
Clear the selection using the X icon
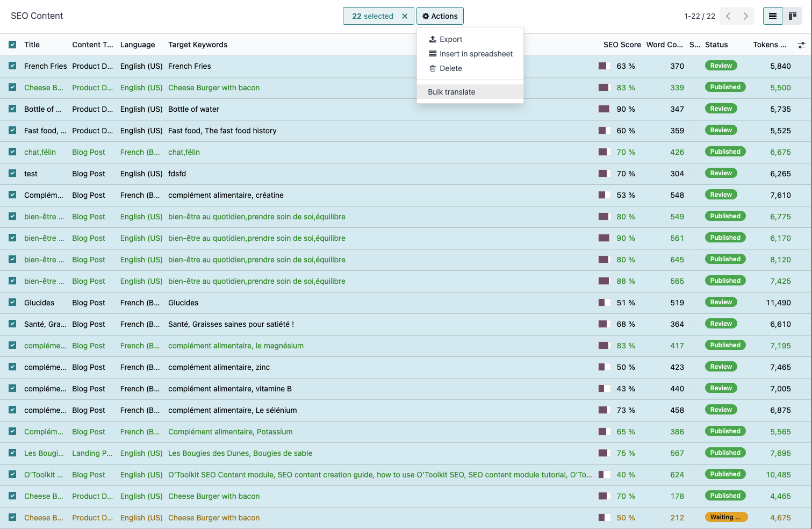(405, 16)
